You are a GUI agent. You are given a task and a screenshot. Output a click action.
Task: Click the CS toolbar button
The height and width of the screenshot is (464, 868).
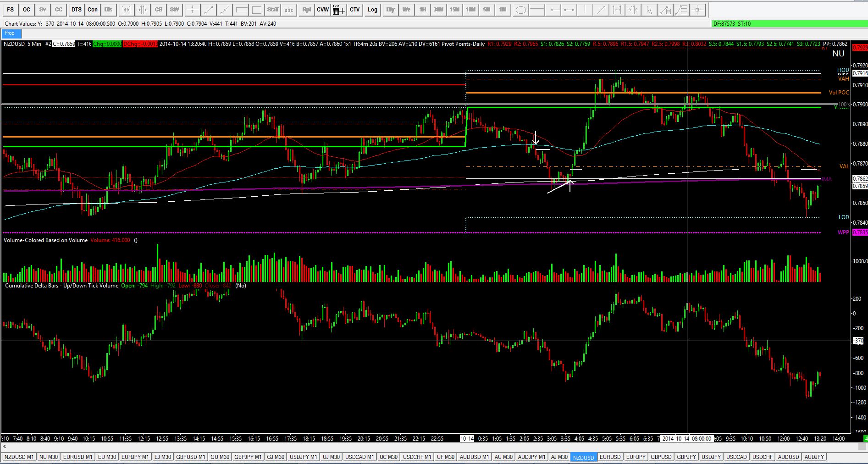point(159,10)
